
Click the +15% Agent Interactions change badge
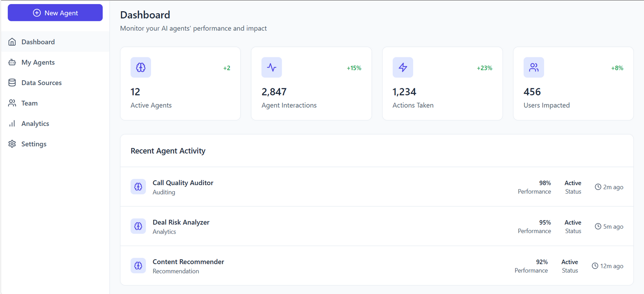coord(354,68)
